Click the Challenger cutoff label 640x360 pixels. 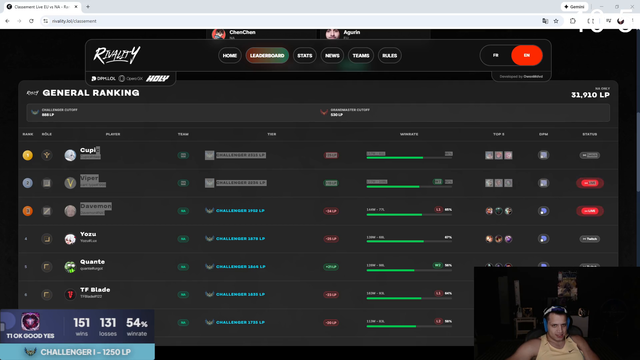point(59,110)
